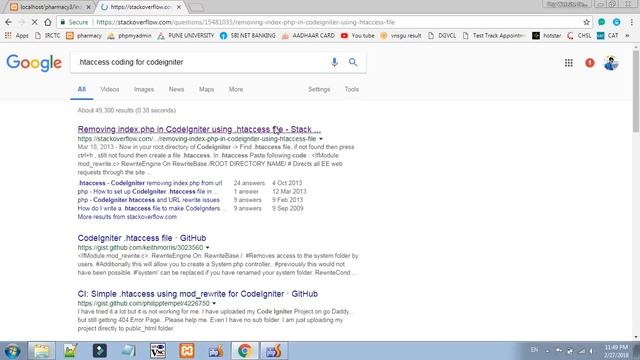640x360 pixels.
Task: Open How do I write a .htaccess sublink
Action: pyautogui.click(x=151, y=209)
